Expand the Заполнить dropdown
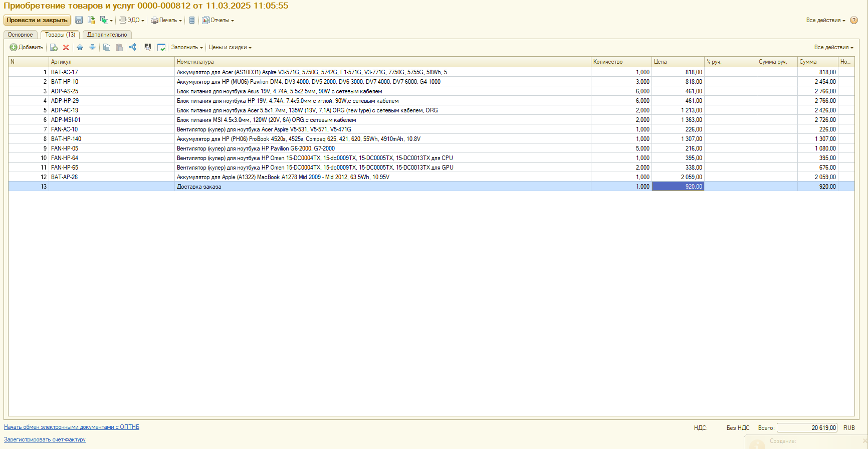Viewport: 868px width, 449px height. (x=187, y=47)
